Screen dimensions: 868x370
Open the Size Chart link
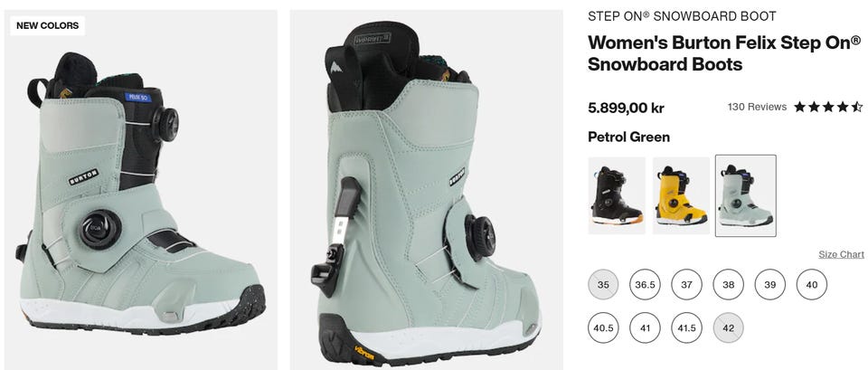tap(841, 254)
